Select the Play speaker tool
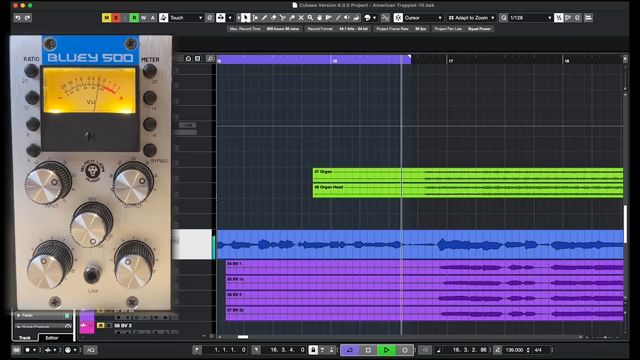 pyautogui.click(x=347, y=18)
